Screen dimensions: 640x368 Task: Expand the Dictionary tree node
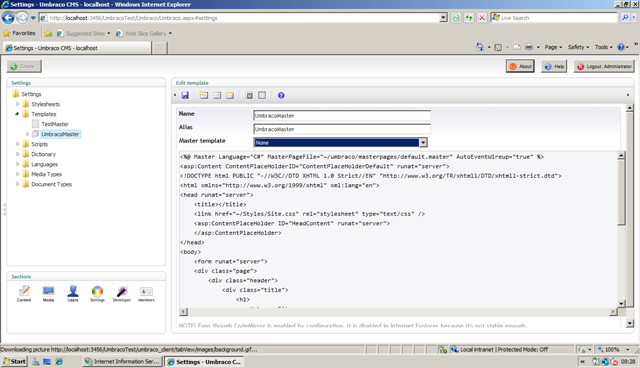(18, 154)
